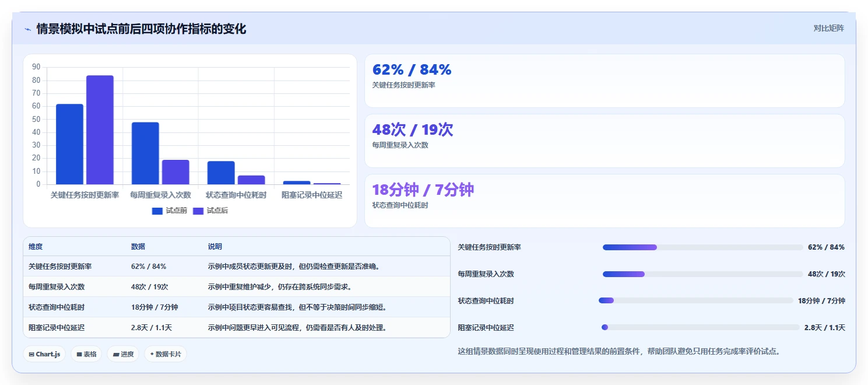This screenshot has height=385, width=868.
Task: Click the 状态查询中位耗时 table row label
Action: click(57, 307)
